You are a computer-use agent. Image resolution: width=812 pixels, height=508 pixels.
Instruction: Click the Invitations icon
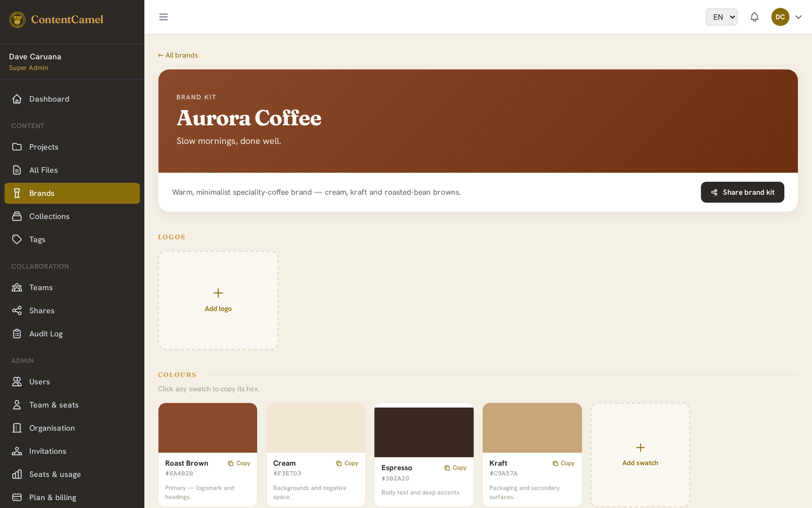point(17,451)
